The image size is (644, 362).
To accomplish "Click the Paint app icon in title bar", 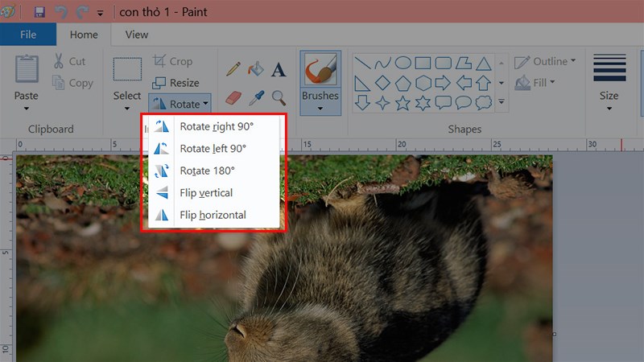I will pos(8,11).
